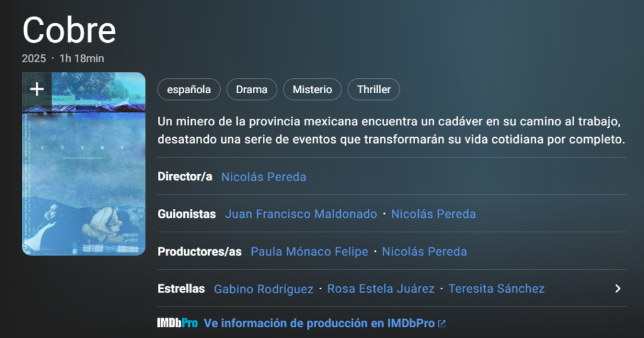This screenshot has height=338, width=644.
Task: Click the Misterio genre chip
Action: point(312,89)
